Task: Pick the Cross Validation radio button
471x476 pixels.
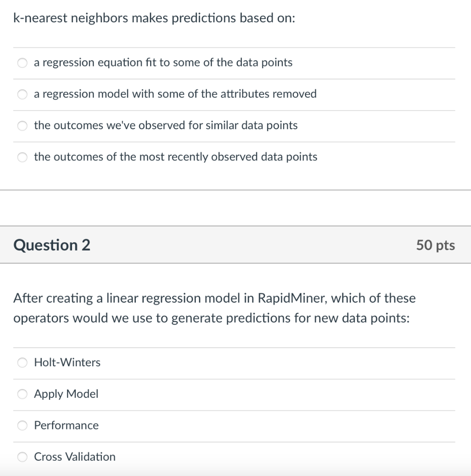Action: (22, 457)
